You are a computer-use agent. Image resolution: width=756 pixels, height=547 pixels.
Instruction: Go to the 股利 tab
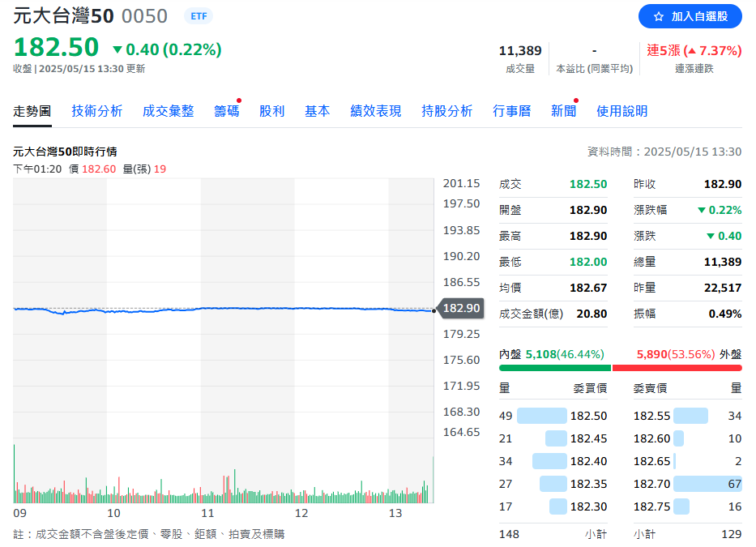[x=272, y=112]
